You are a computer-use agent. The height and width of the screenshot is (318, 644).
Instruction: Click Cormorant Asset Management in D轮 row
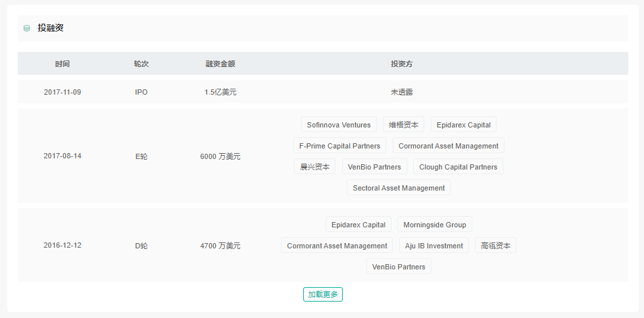pos(337,246)
